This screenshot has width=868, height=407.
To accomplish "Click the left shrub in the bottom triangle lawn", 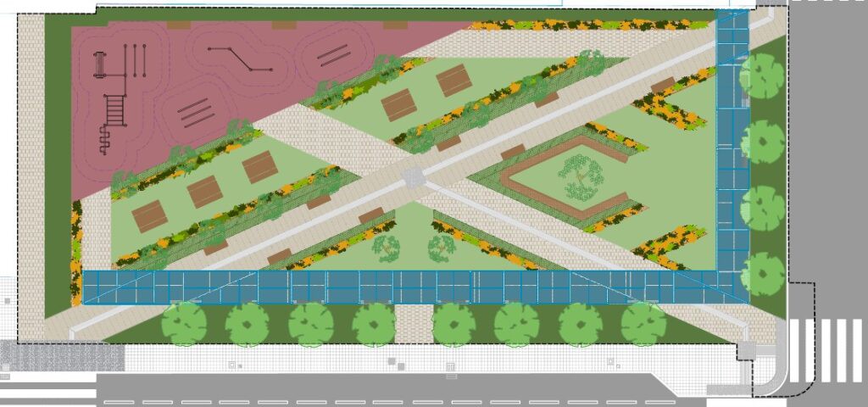I will pyautogui.click(x=387, y=248).
